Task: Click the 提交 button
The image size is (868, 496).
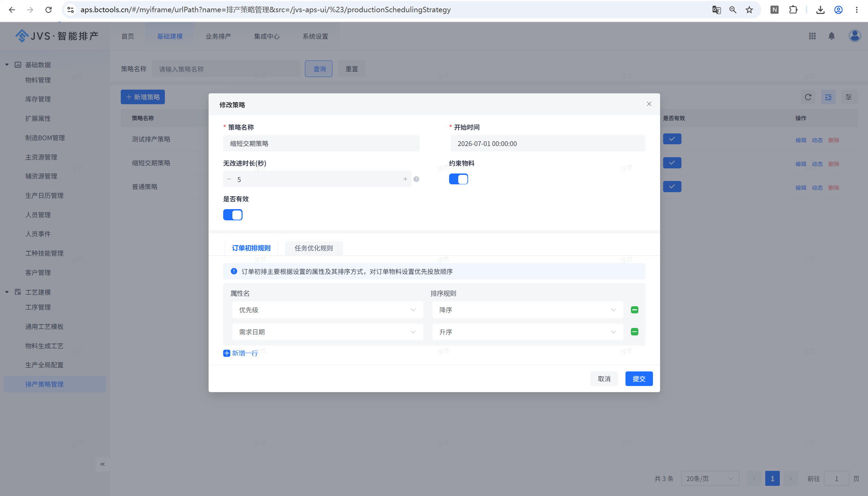Action: (639, 379)
